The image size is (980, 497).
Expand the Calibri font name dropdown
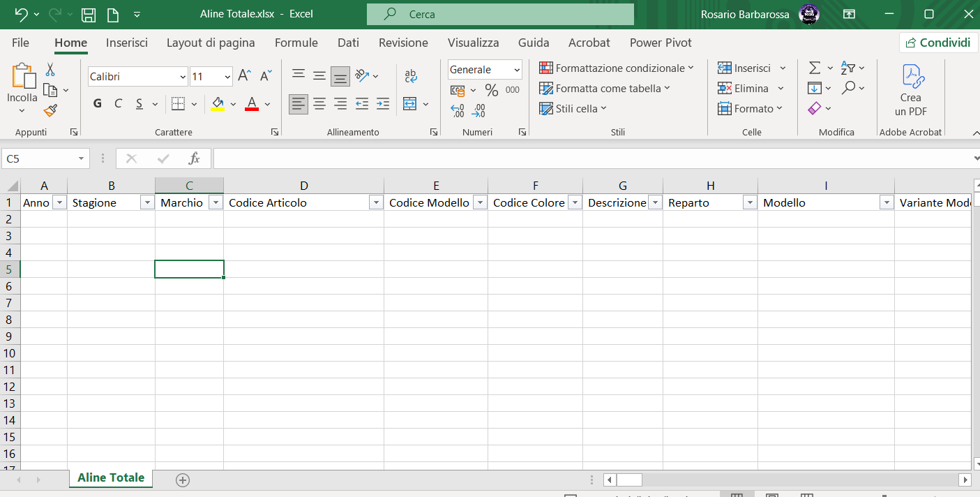tap(183, 76)
